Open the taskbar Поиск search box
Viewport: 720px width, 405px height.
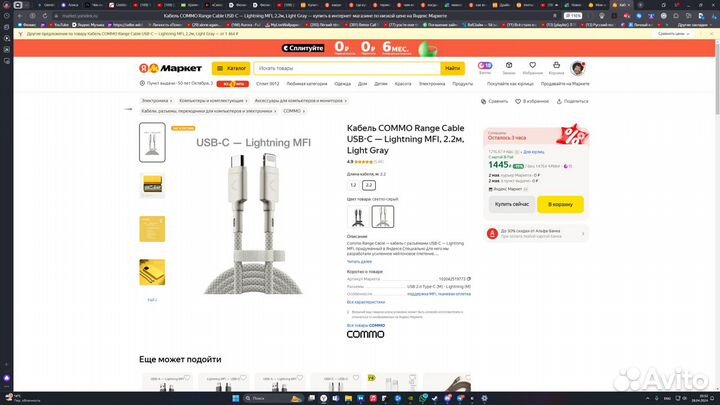pos(273,398)
